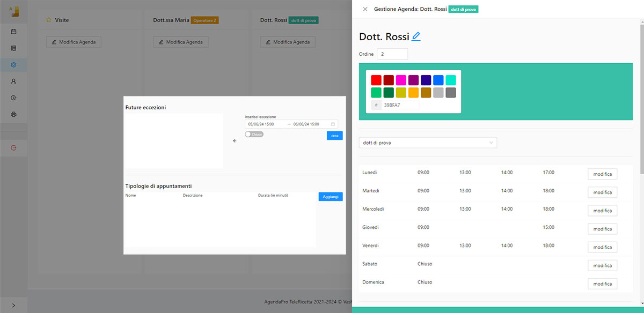The height and width of the screenshot is (313, 644).
Task: Click the left arrow beside Future eccezioni
Action: point(235,141)
